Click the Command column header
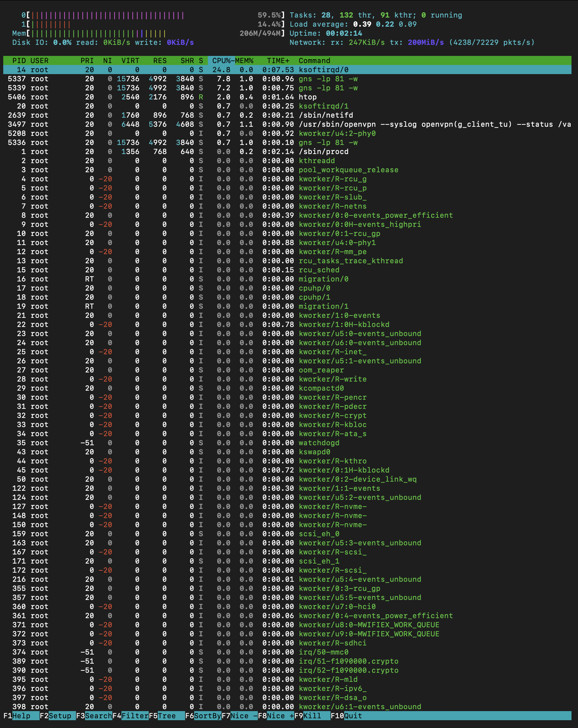The height and width of the screenshot is (728, 578). pos(314,60)
